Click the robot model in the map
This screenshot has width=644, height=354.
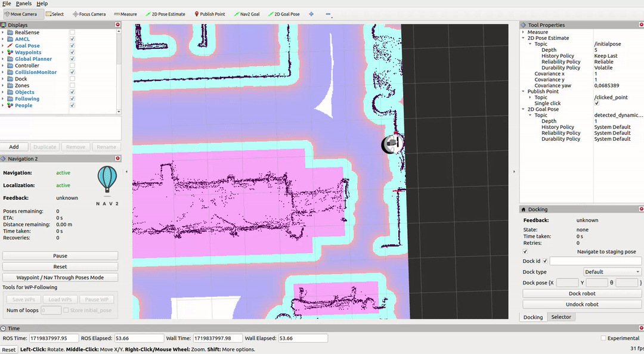coord(392,144)
